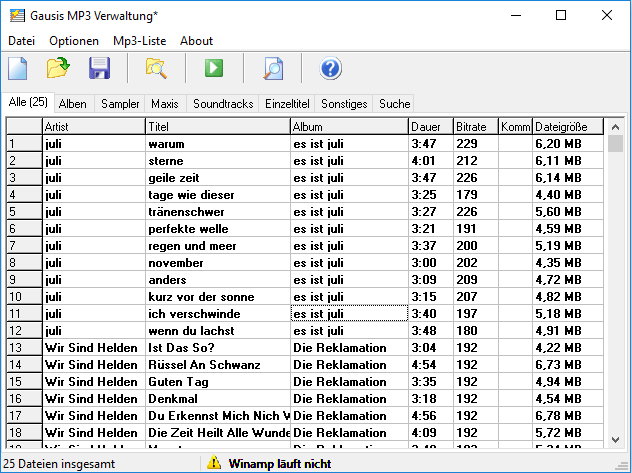
Task: Click the warning icon in status bar
Action: pos(213,463)
